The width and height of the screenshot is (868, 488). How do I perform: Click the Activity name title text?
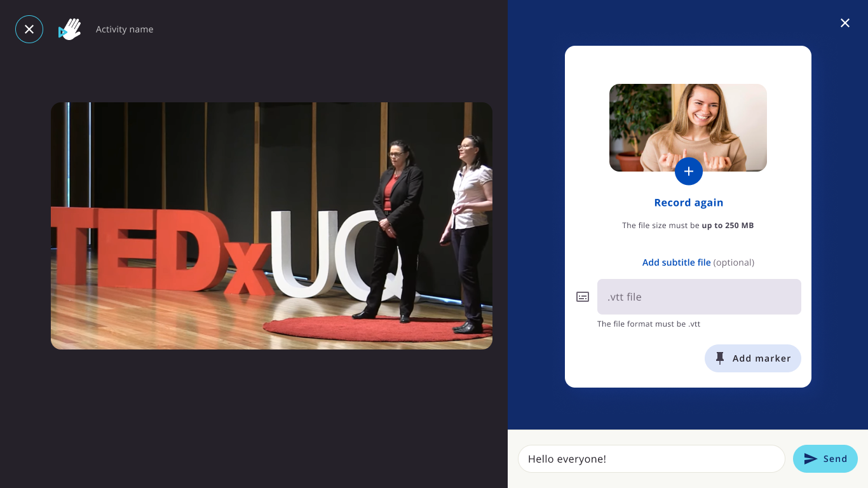point(125,29)
